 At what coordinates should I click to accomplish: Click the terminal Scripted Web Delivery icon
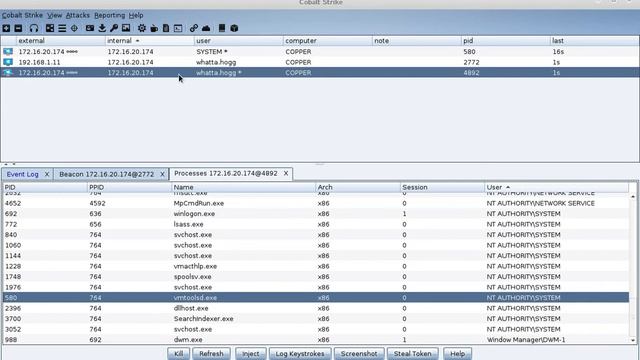click(178, 28)
